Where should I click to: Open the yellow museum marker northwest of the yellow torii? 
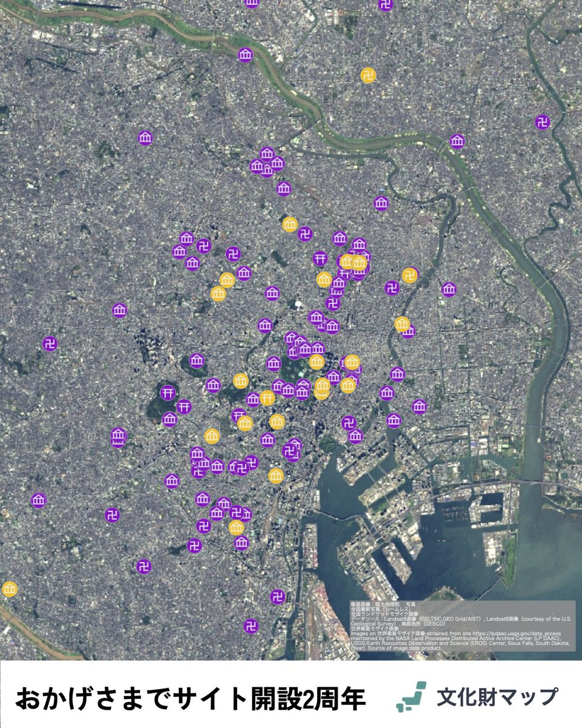click(x=241, y=381)
